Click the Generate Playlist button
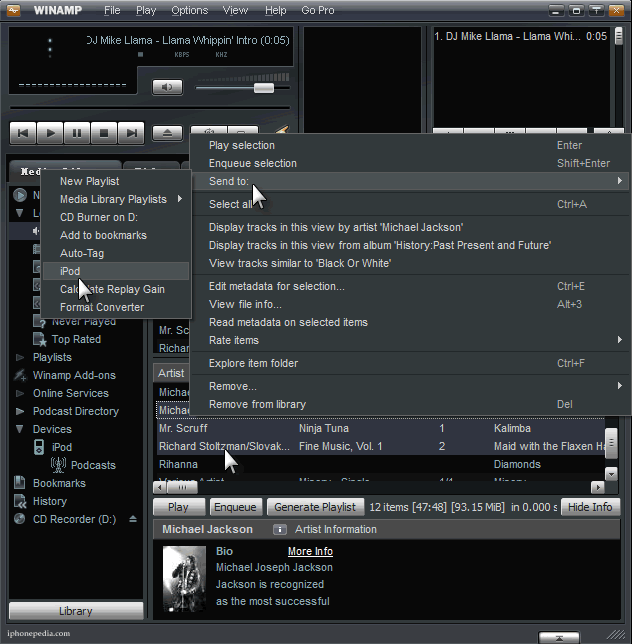 314,507
